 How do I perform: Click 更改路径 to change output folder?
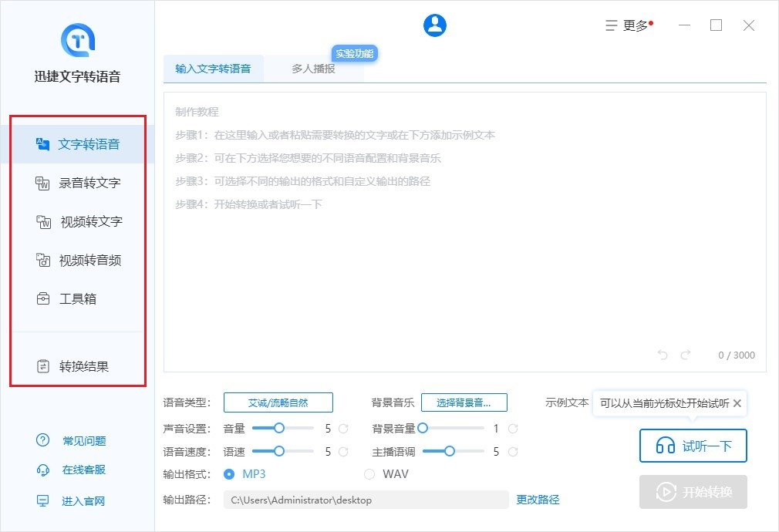click(x=538, y=500)
